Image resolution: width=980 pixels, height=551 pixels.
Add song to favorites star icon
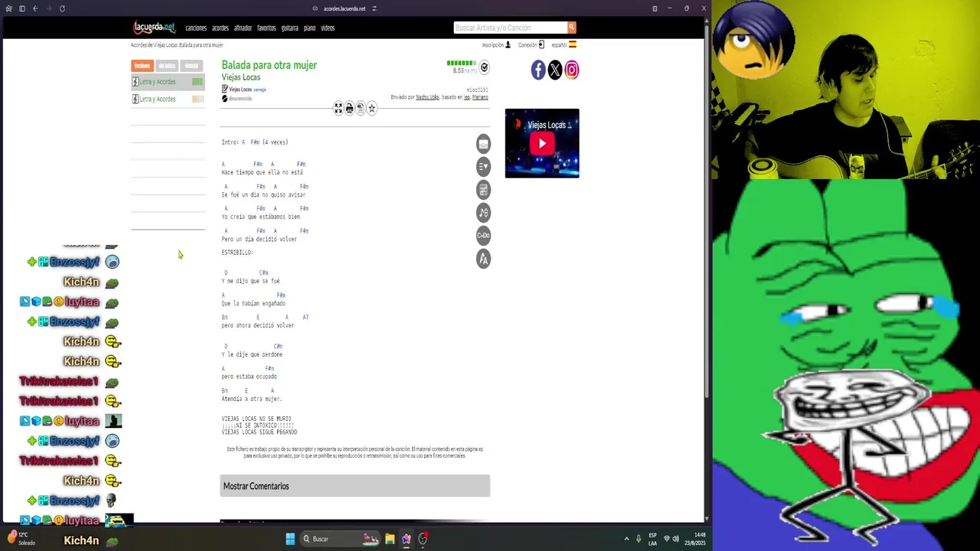[x=372, y=109]
